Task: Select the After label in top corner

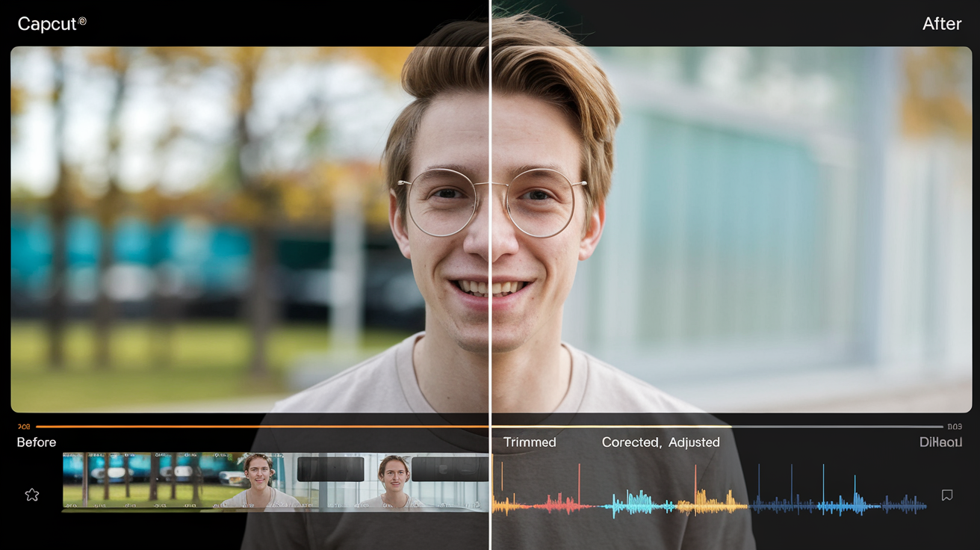Action: 941,24
